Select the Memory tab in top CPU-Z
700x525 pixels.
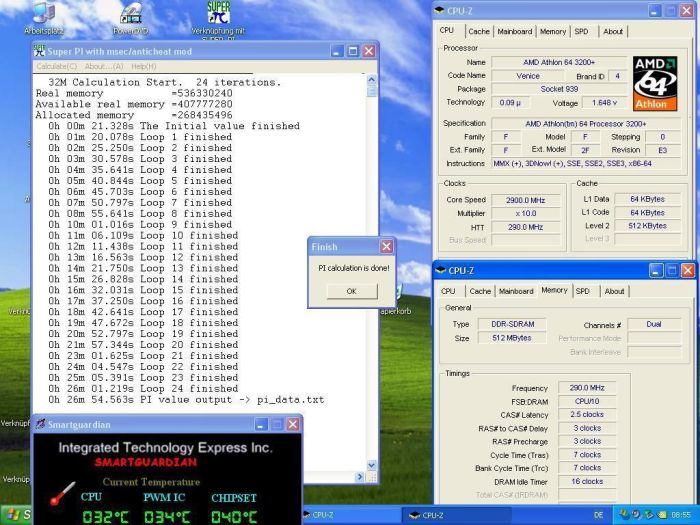[553, 32]
